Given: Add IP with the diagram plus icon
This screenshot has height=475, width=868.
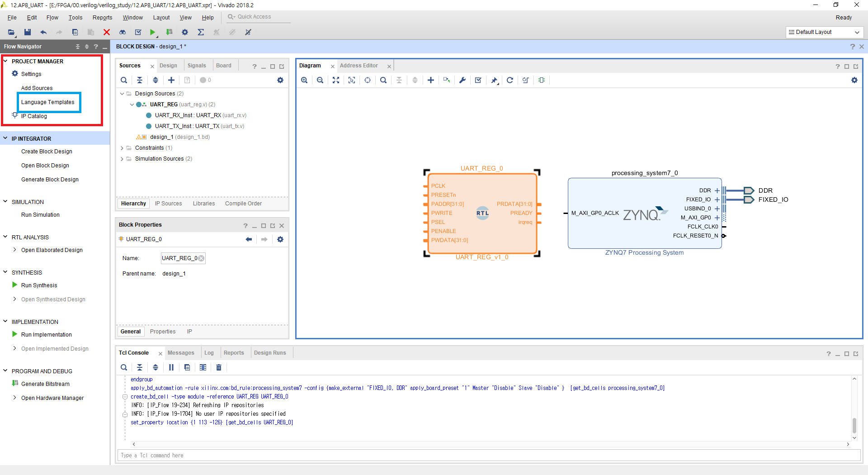Looking at the screenshot, I should click(431, 80).
